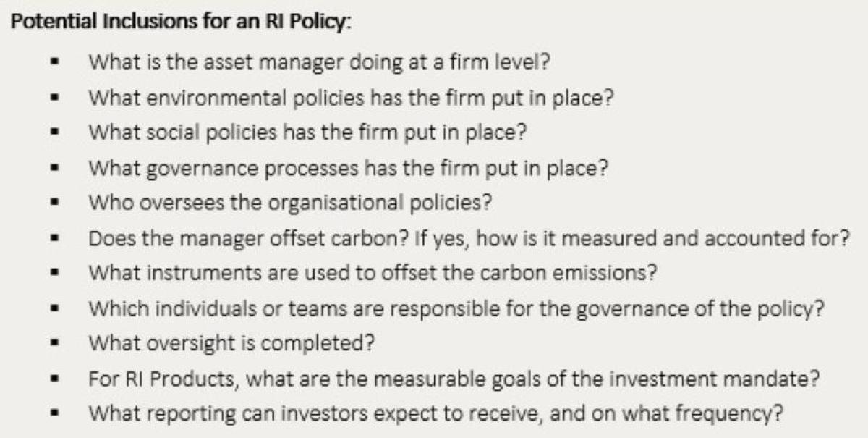Click the bullet beside "Who oversees" line
The image size is (868, 438).
54,203
